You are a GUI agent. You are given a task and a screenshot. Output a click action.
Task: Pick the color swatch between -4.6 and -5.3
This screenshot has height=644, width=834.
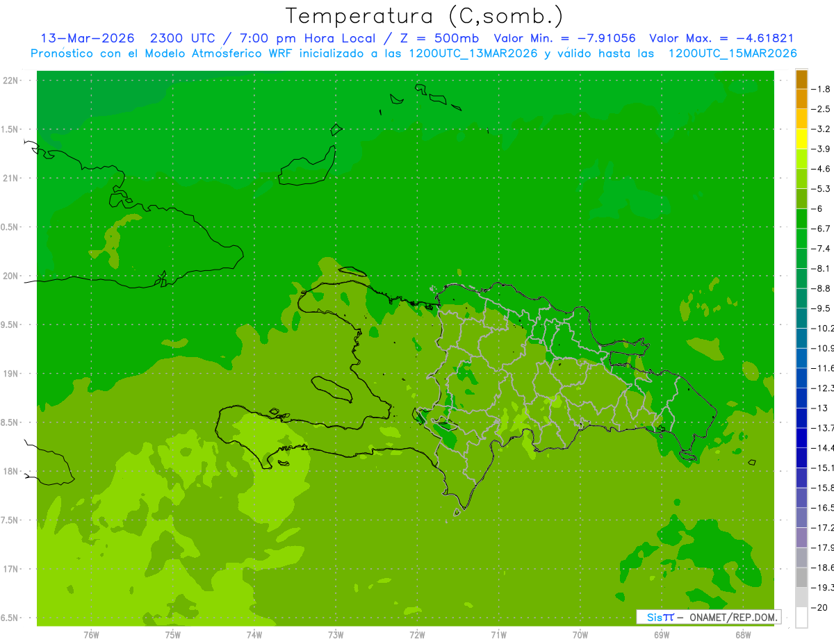[x=801, y=179]
